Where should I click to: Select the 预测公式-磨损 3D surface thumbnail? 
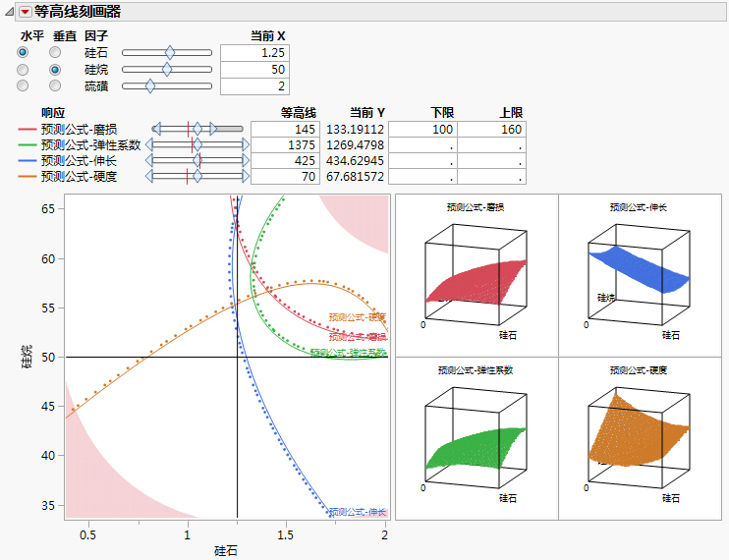(x=477, y=276)
